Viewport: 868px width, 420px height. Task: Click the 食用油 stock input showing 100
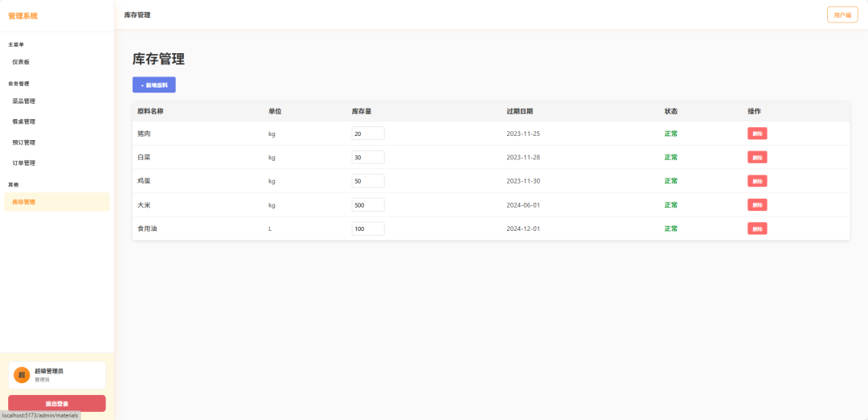click(x=367, y=229)
